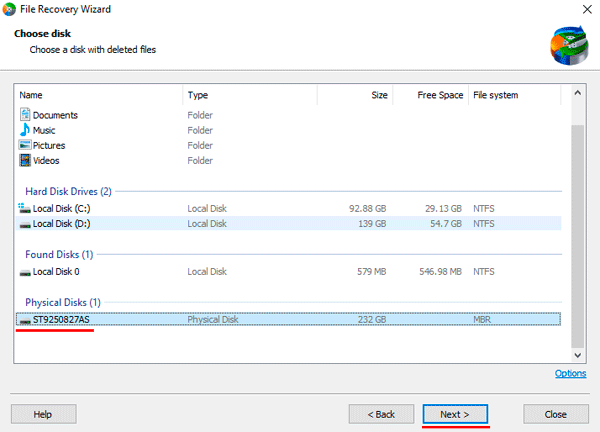Click the Music note icon

pyautogui.click(x=25, y=130)
